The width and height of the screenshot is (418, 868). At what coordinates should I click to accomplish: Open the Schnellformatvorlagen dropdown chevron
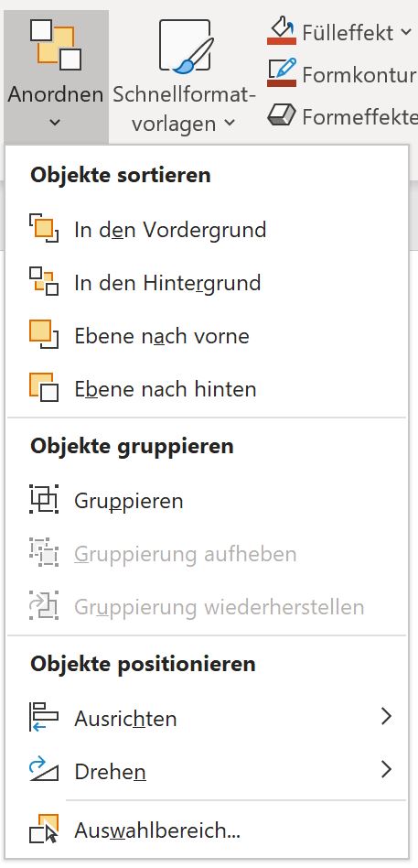pyautogui.click(x=230, y=123)
